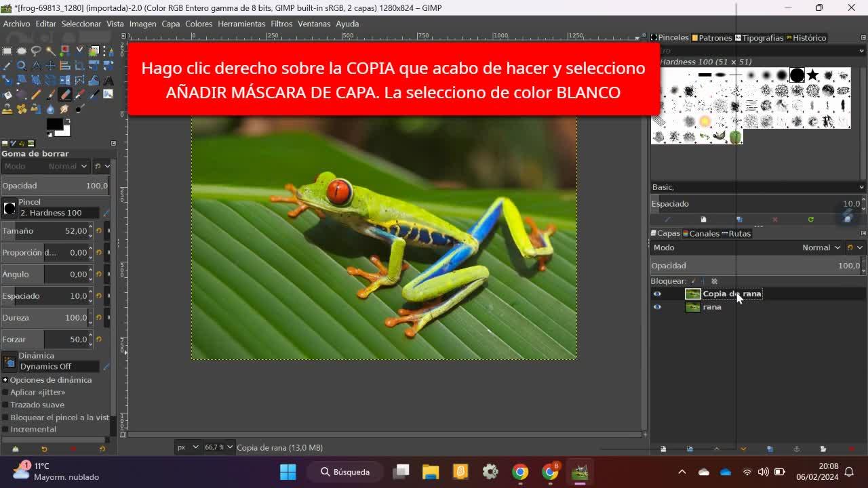Screen dimensions: 868x488
Task: Click the black foreground color swatch
Action: (x=54, y=124)
